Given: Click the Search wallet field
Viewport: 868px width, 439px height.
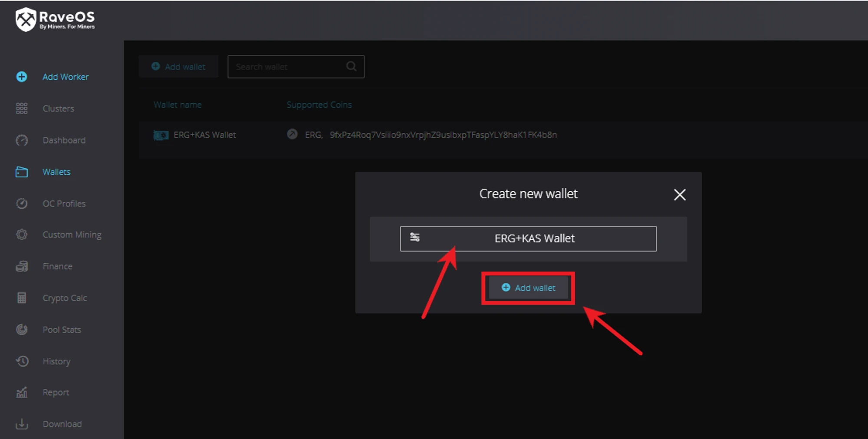Looking at the screenshot, I should click(286, 67).
